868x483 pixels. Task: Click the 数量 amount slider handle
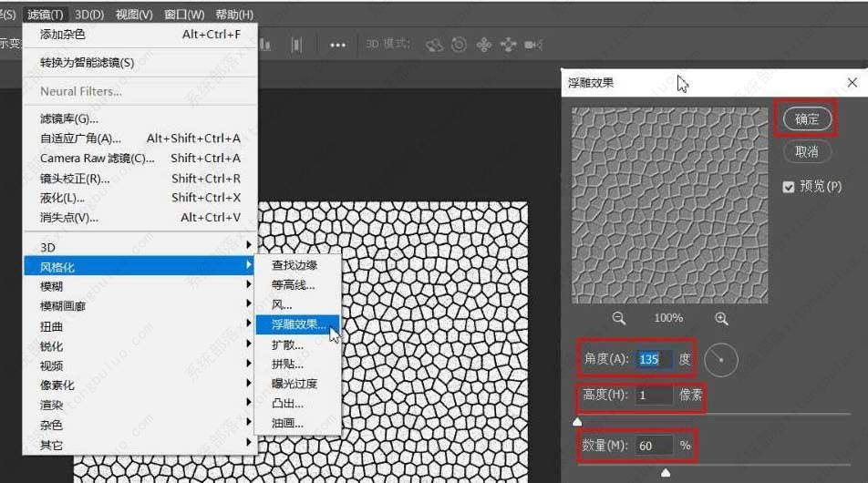666,472
